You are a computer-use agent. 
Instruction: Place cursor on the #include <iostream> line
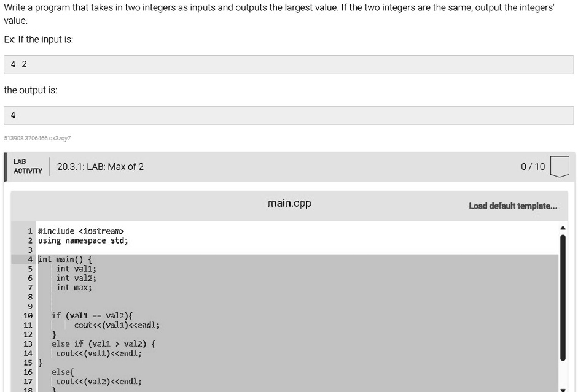tap(81, 231)
